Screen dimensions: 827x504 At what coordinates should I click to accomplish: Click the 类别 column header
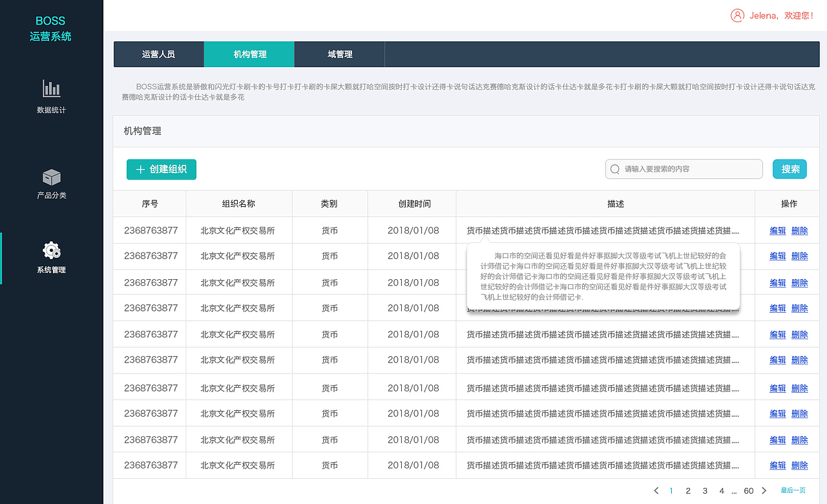[x=329, y=204]
